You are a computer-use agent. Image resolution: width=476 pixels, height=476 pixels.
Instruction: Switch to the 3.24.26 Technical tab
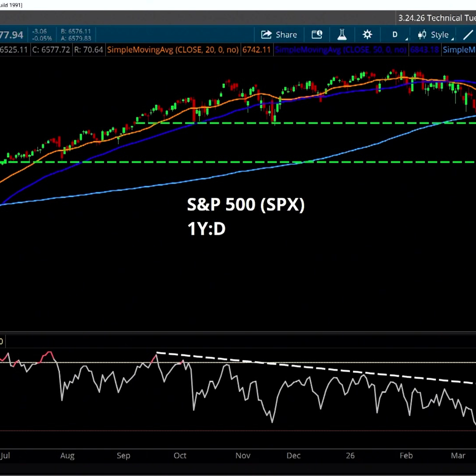[x=436, y=18]
